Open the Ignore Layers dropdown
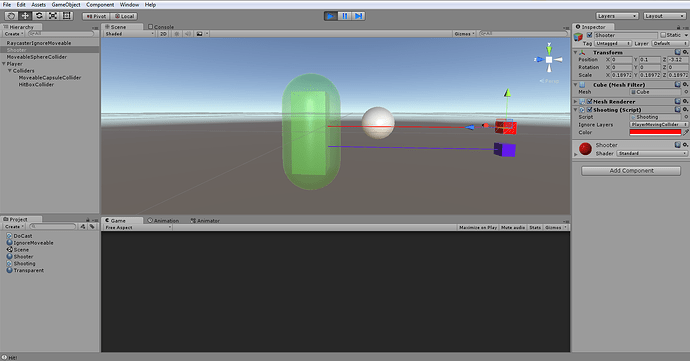The width and height of the screenshot is (690, 361). click(658, 125)
